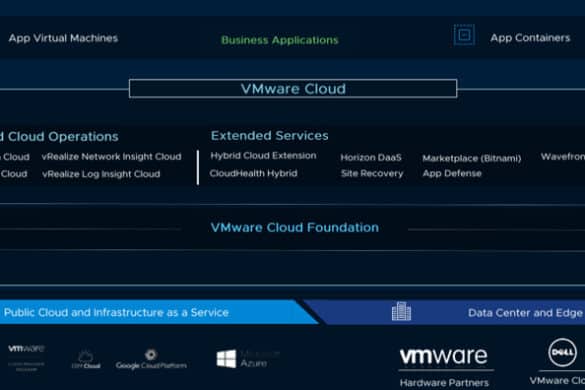
Task: Select the VMware Cloud box
Action: pyautogui.click(x=293, y=89)
